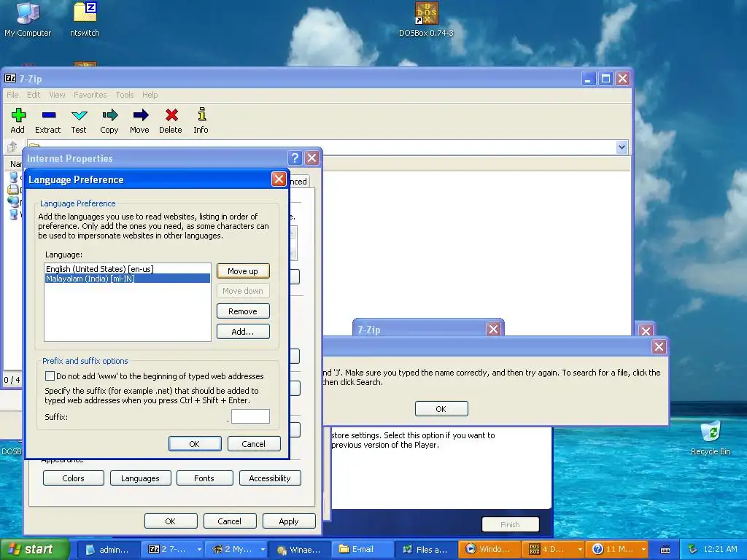Click Cancel in Language Preference dialog
The image size is (747, 560).
[254, 444]
